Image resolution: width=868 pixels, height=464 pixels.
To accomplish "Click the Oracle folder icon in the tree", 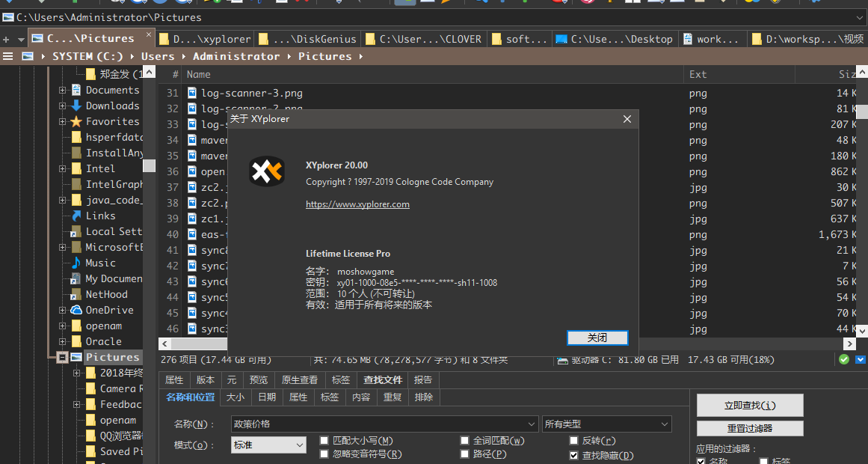I will [76, 341].
